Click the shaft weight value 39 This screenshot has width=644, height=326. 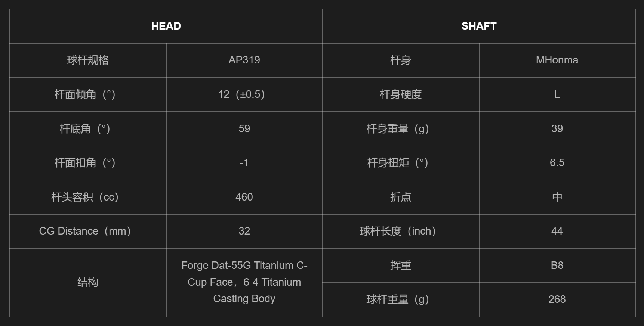557,129
